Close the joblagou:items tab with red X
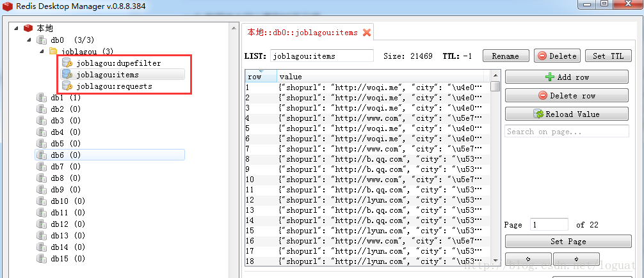This screenshot has width=644, height=278. coord(367,33)
